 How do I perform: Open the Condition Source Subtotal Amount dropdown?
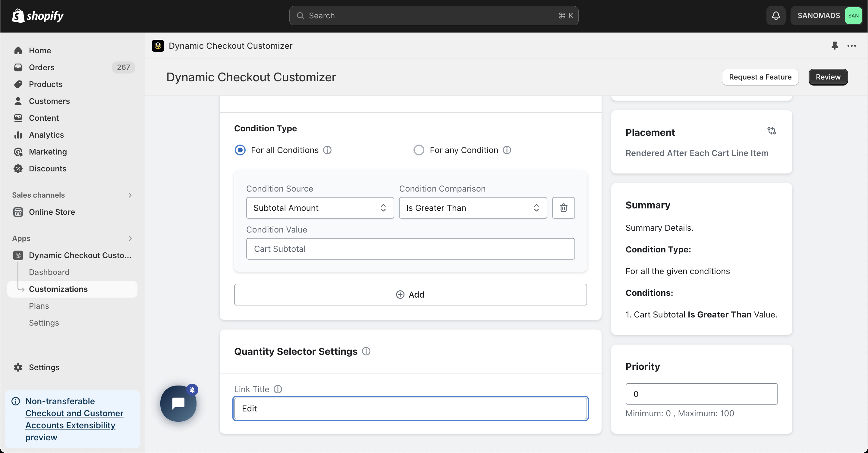320,208
